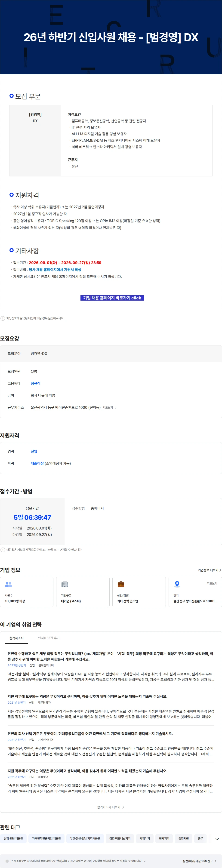Image resolution: width=222 pixels, height=868 pixels.
Task: Click the 범경영-DX 모집분야 value
Action: click(x=39, y=354)
